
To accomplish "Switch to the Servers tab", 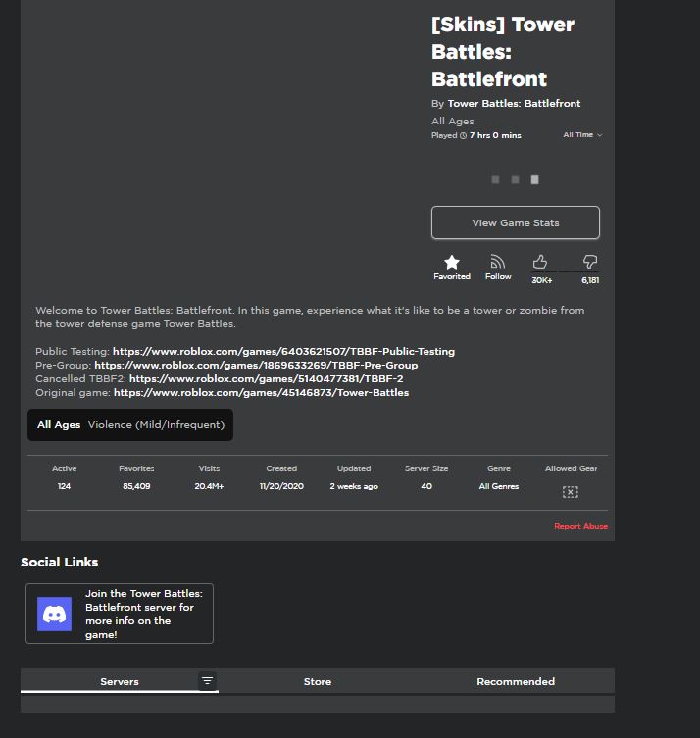I will point(120,681).
